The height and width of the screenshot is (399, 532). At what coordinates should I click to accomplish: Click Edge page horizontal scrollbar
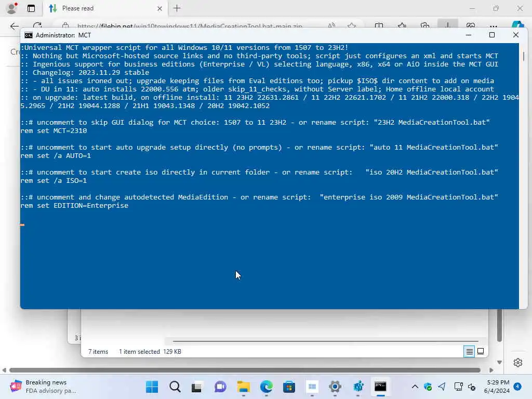(245, 370)
